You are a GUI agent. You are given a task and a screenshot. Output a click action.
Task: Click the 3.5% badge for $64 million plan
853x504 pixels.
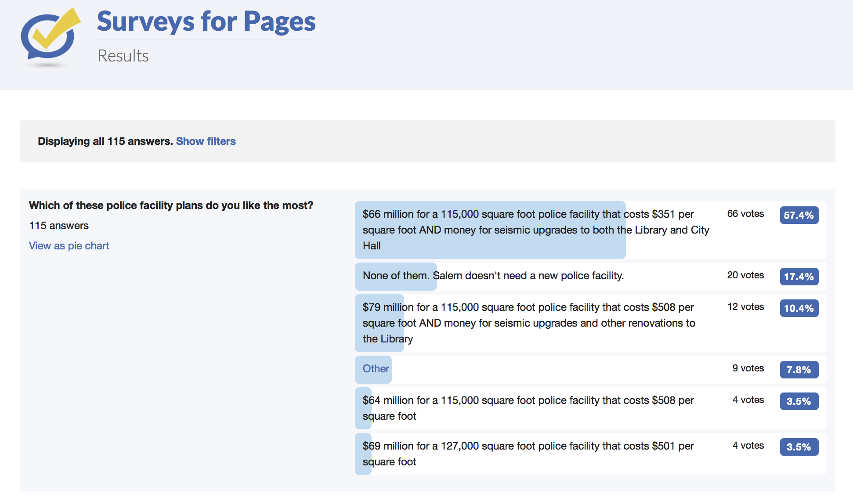coord(799,401)
